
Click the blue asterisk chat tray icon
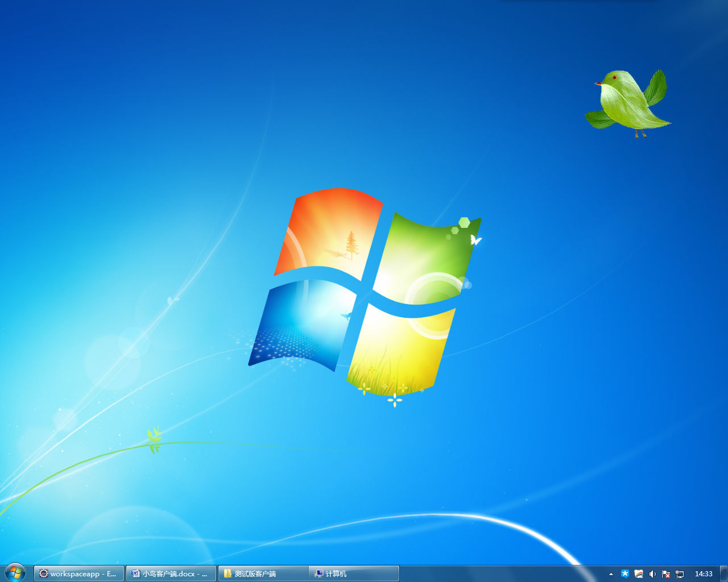click(x=625, y=574)
